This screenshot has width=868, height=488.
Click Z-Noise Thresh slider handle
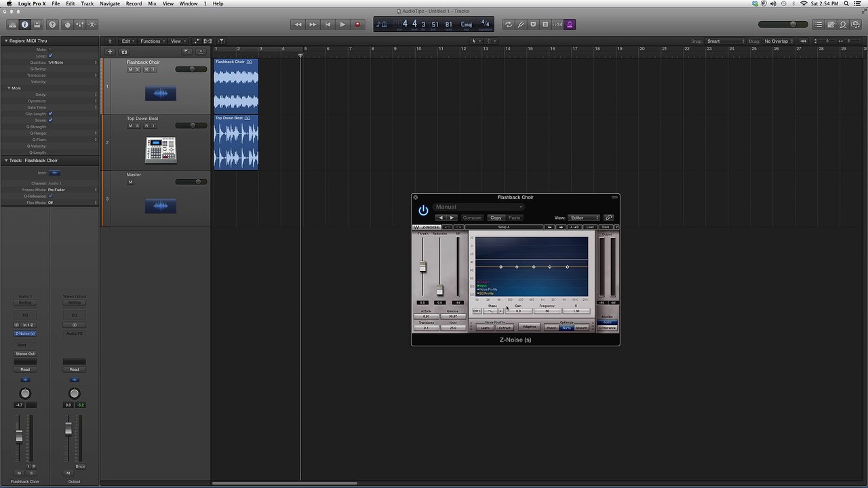coord(422,267)
